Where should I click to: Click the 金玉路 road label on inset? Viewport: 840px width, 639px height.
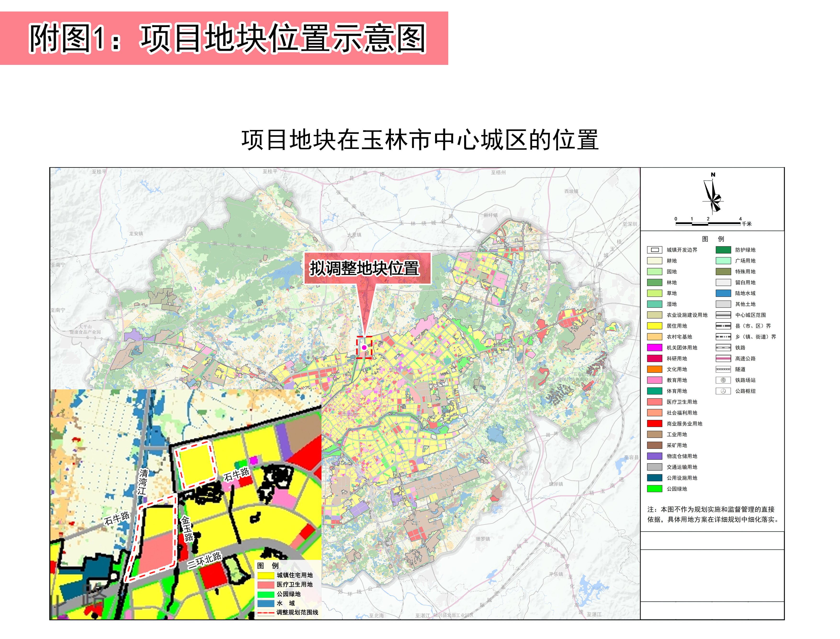[187, 529]
